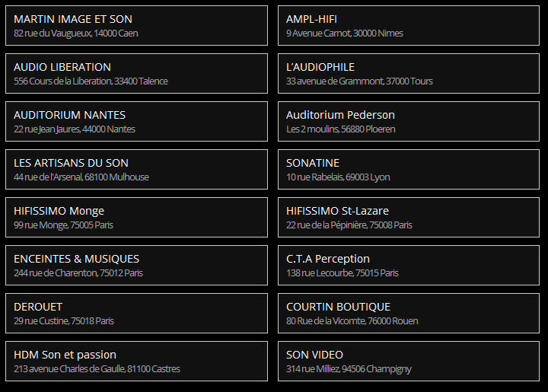Select the Auditorium Pederson Ploeren card
Viewport: 548px width, 392px height.
tap(409, 121)
